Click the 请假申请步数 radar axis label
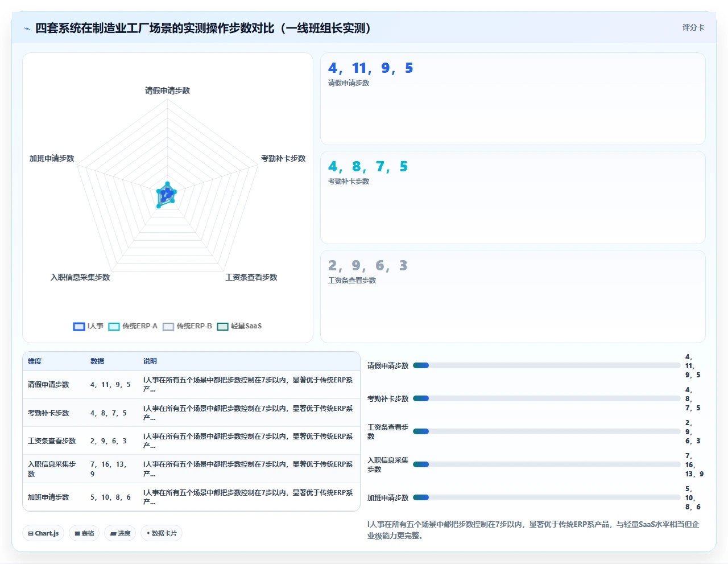The width and height of the screenshot is (728, 564). point(167,90)
